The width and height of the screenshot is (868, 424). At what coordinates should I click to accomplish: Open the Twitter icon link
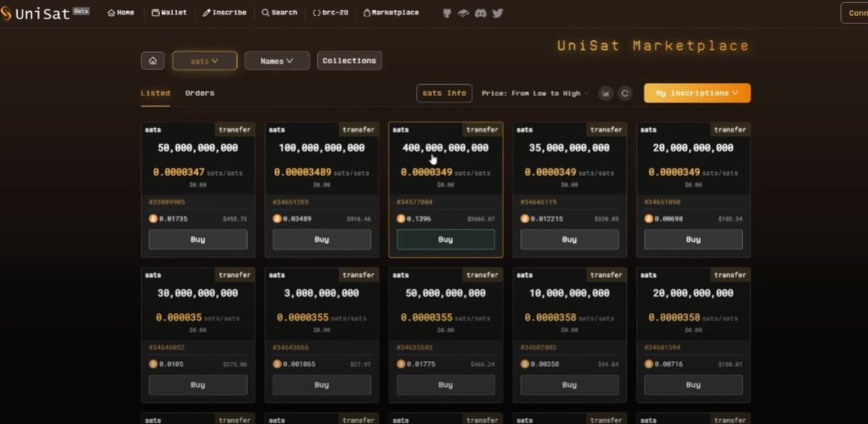pos(498,13)
